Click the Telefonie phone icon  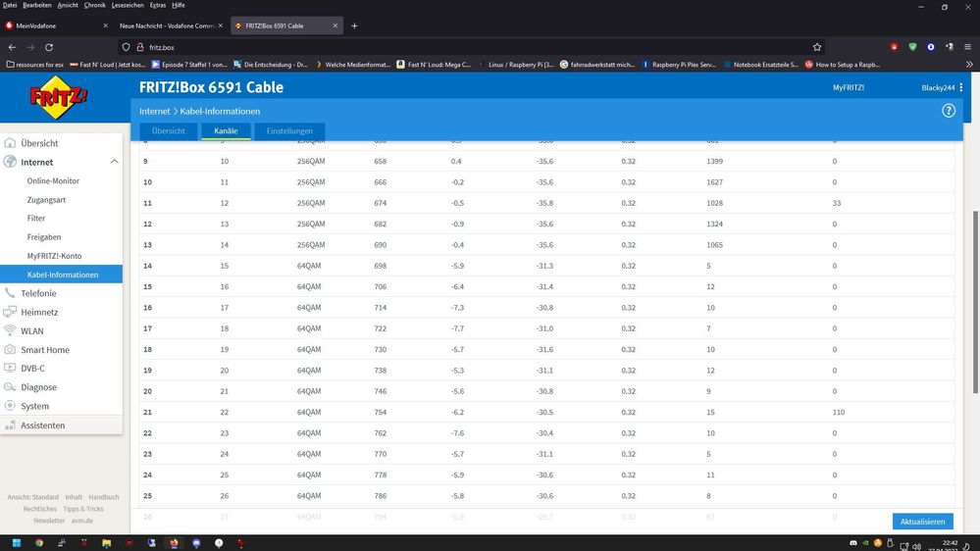pos(10,293)
